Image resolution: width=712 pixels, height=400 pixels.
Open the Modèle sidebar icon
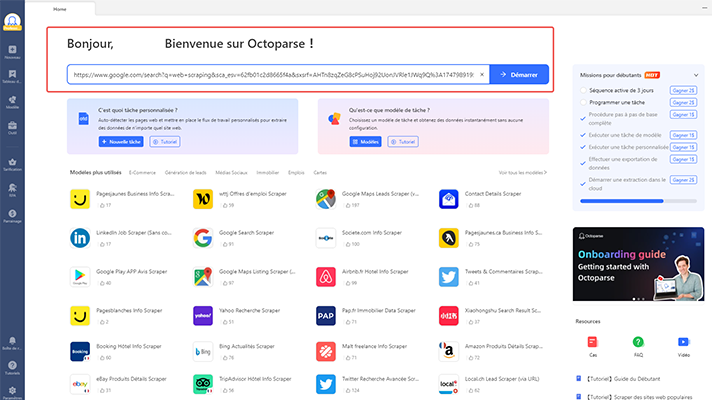coord(12,99)
